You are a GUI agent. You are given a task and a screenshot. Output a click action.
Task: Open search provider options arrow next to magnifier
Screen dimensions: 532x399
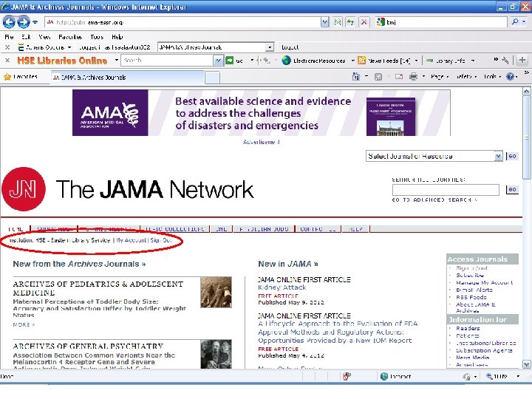click(x=524, y=22)
